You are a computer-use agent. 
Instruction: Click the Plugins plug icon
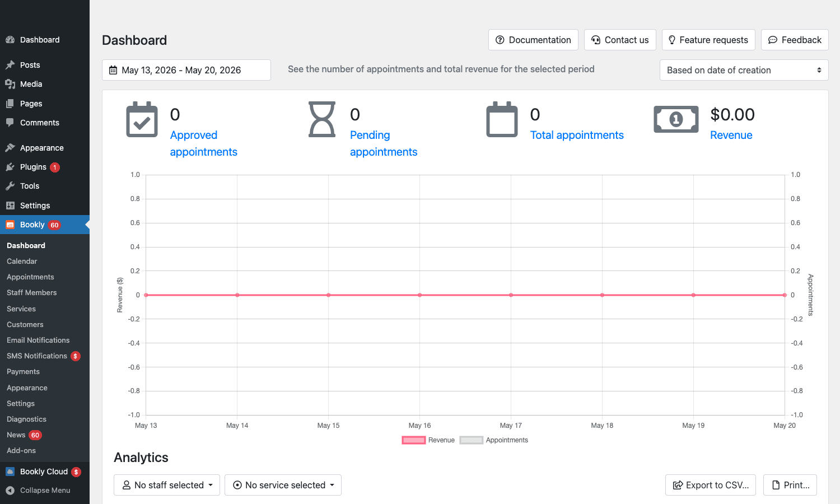click(10, 167)
